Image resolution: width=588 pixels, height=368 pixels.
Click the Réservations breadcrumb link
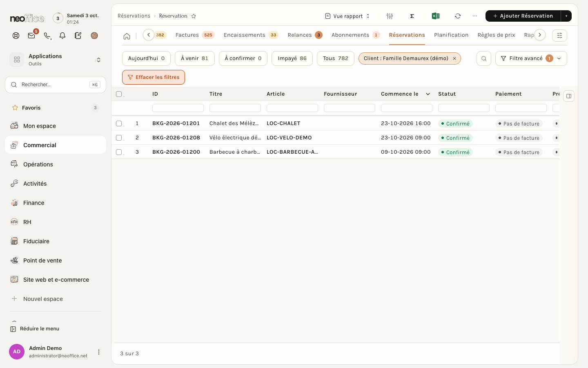[134, 16]
